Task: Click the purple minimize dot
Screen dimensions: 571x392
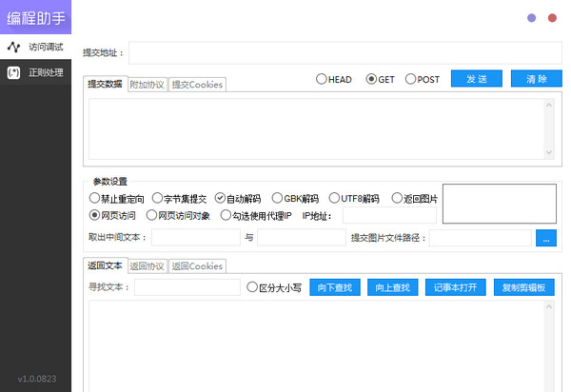Action: click(531, 18)
